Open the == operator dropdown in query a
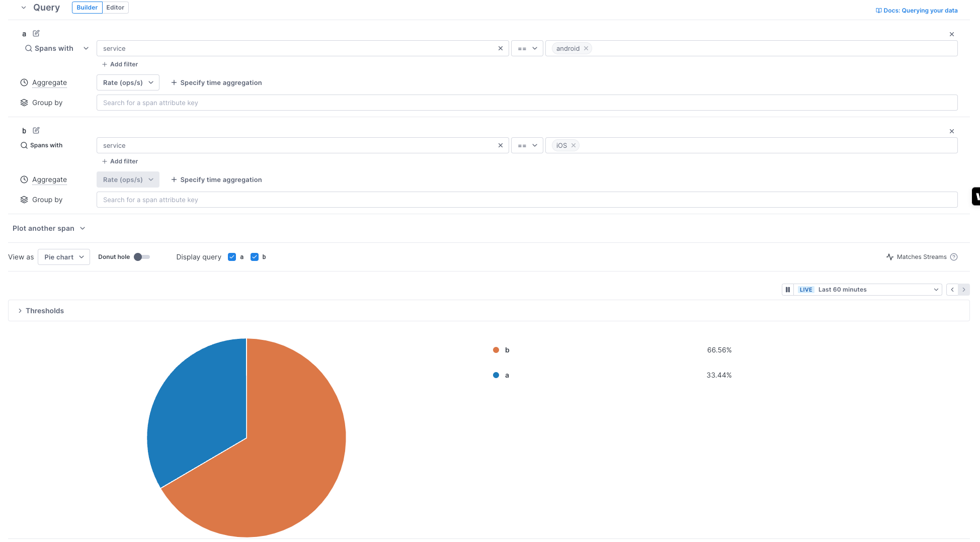Image resolution: width=980 pixels, height=542 pixels. 527,48
